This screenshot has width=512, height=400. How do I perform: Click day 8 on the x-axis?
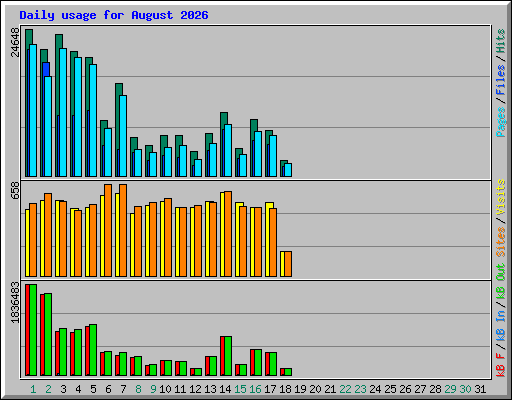[x=138, y=389]
